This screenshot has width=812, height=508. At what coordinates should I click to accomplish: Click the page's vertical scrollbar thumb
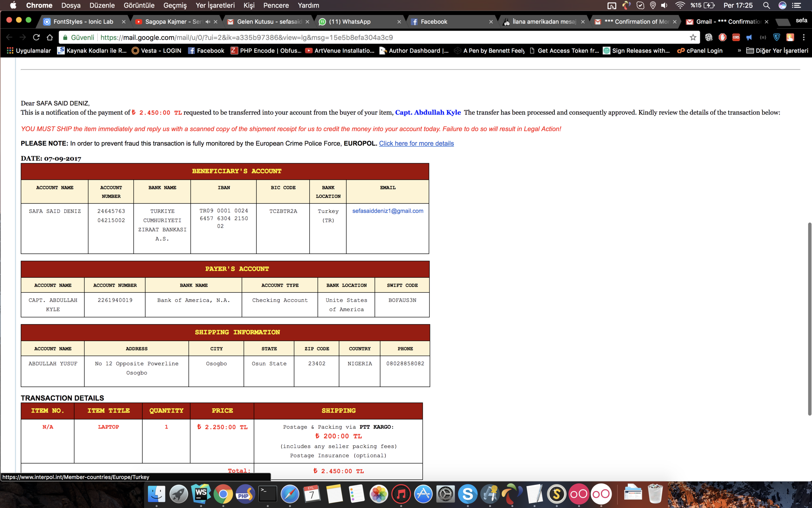point(809,318)
